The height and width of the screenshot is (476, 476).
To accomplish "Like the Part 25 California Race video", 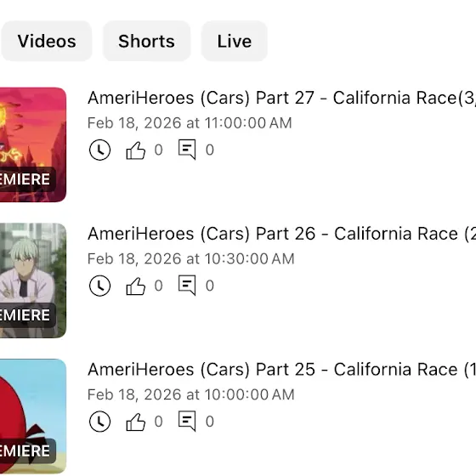I will click(x=136, y=422).
